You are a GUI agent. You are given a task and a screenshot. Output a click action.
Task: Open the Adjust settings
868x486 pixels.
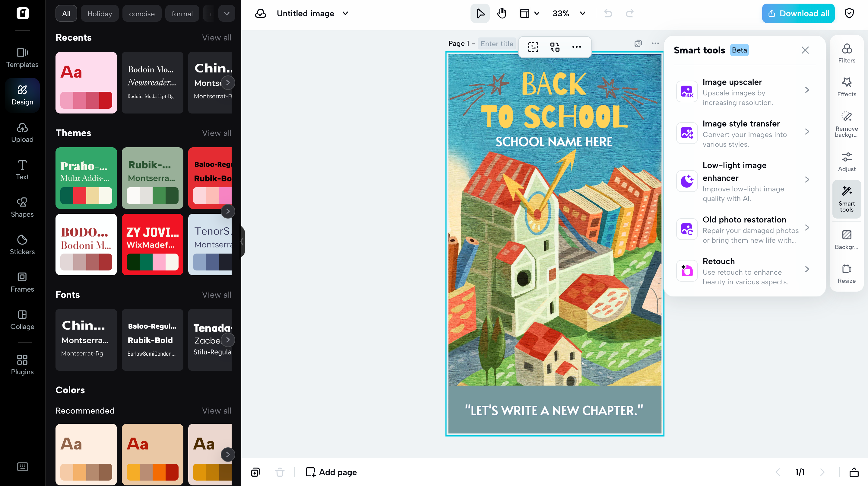point(846,161)
